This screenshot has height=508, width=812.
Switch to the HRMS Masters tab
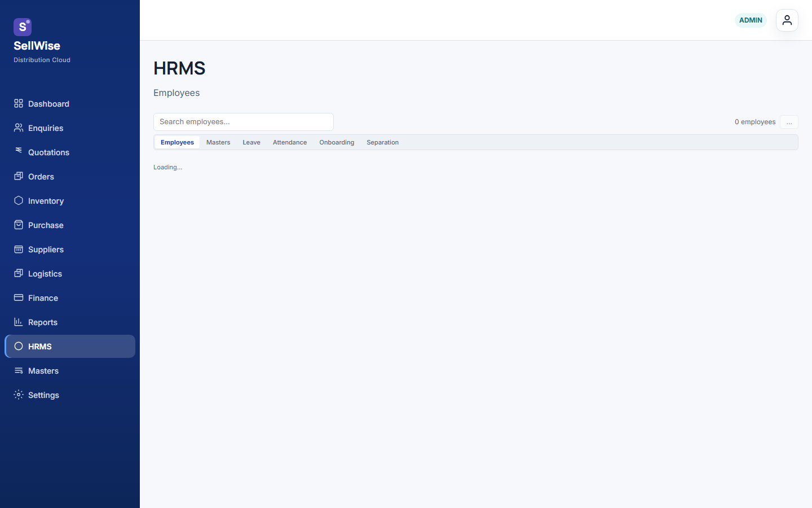tap(218, 142)
